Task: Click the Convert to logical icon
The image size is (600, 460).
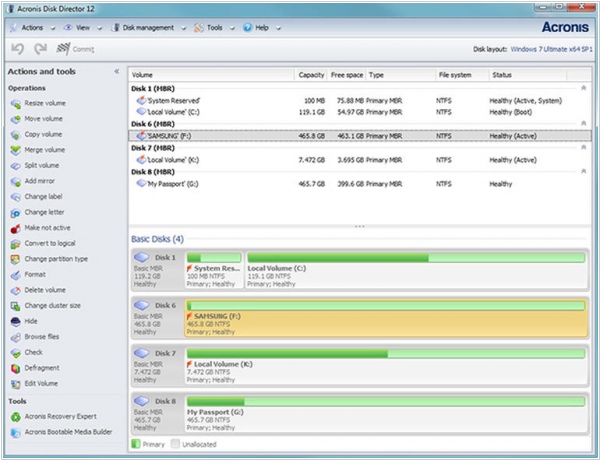Action: (16, 244)
